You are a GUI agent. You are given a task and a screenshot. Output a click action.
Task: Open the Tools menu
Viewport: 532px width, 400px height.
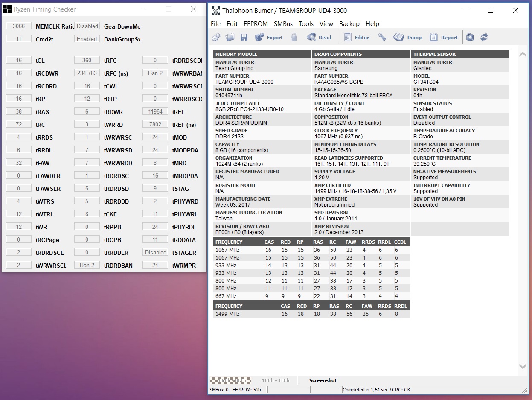[x=306, y=24]
